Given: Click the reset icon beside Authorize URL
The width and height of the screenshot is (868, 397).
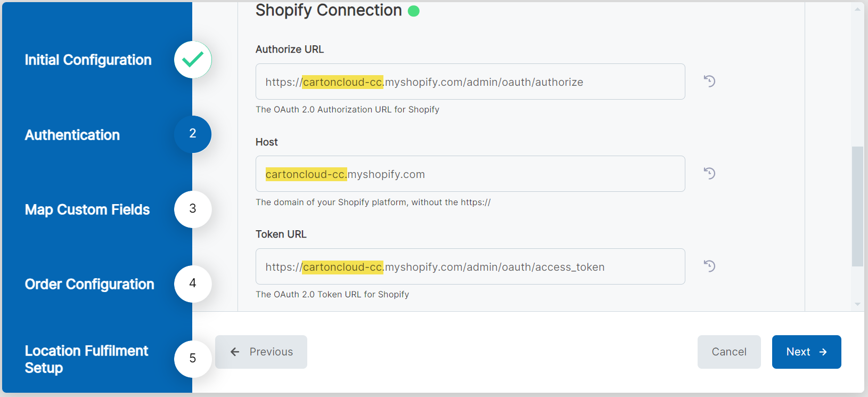Looking at the screenshot, I should [x=709, y=81].
